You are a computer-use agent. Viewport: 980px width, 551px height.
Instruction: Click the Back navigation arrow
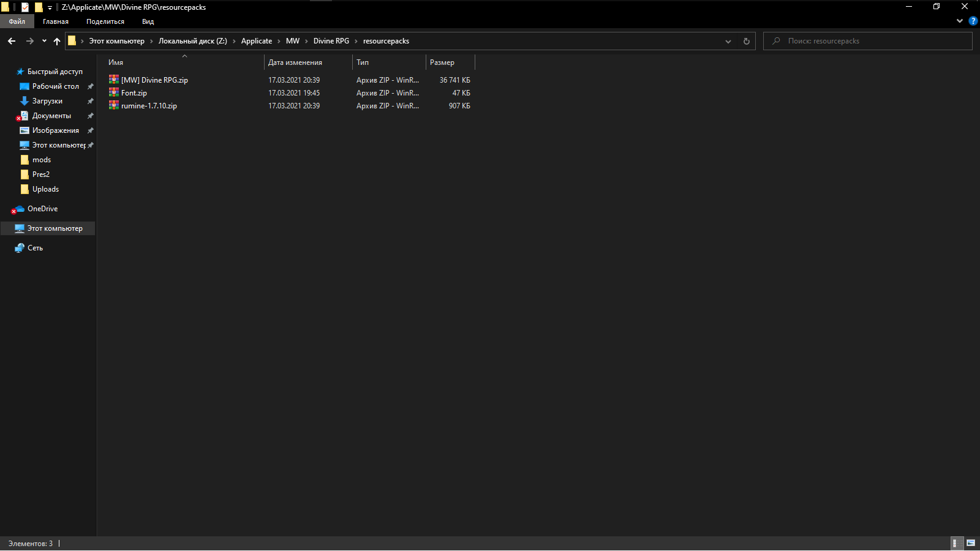coord(12,41)
